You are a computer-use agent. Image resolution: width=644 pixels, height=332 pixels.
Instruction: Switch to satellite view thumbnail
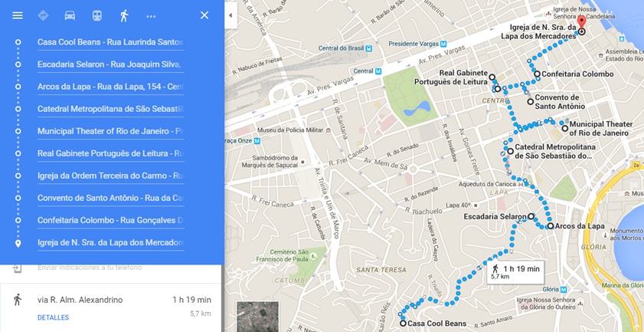(x=257, y=317)
